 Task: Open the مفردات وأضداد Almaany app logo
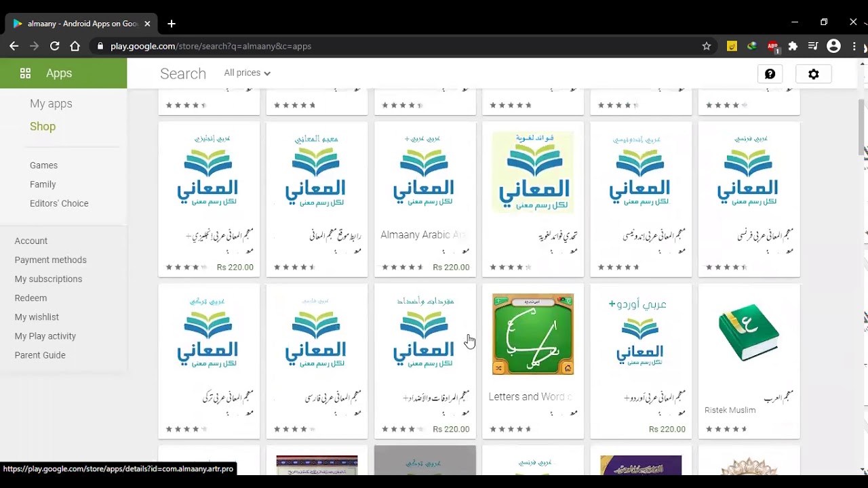click(425, 334)
